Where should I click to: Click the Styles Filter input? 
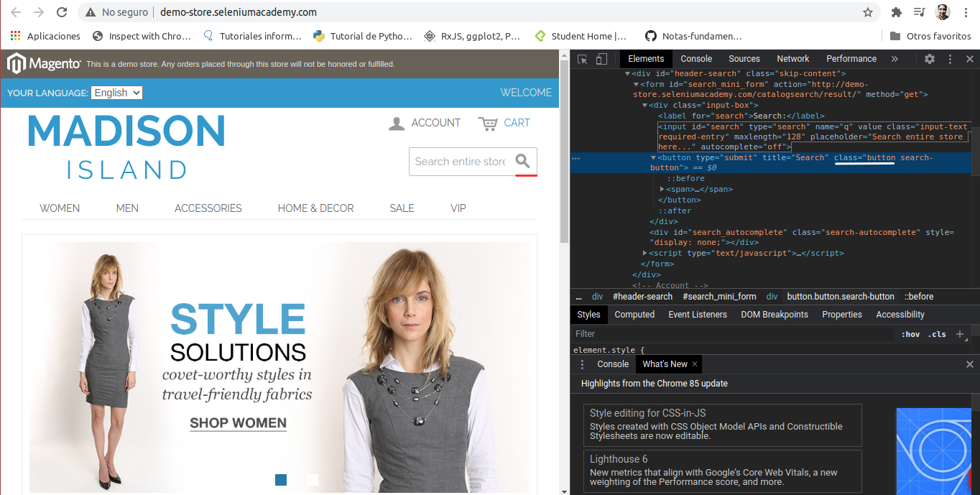(x=733, y=334)
